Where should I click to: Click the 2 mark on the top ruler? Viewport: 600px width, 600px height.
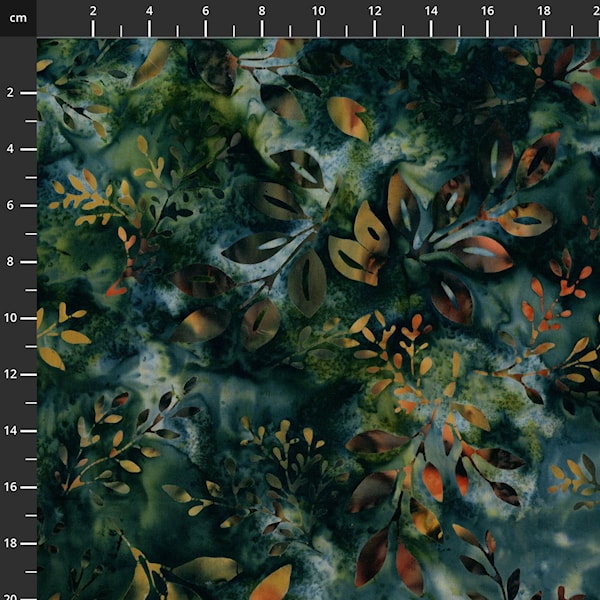pyautogui.click(x=93, y=10)
